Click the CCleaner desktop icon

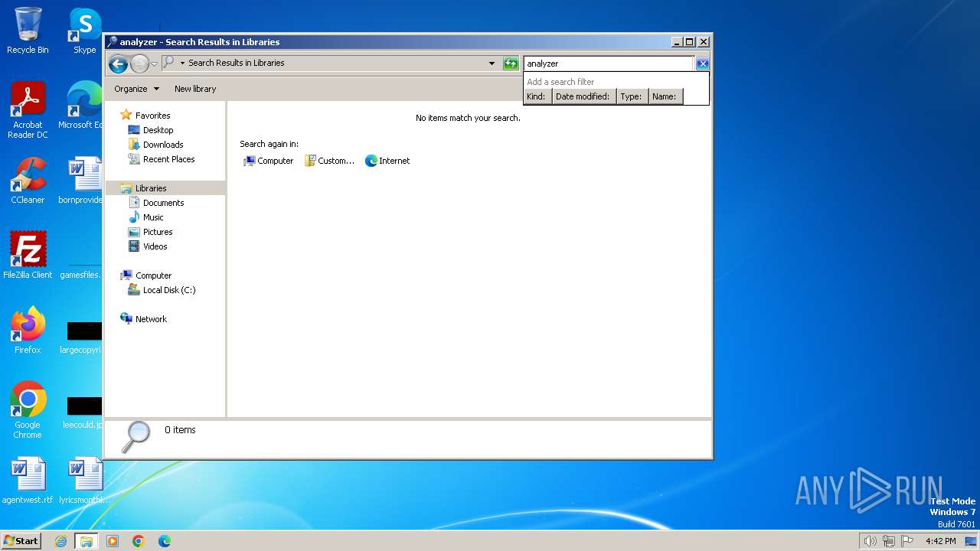click(x=28, y=181)
